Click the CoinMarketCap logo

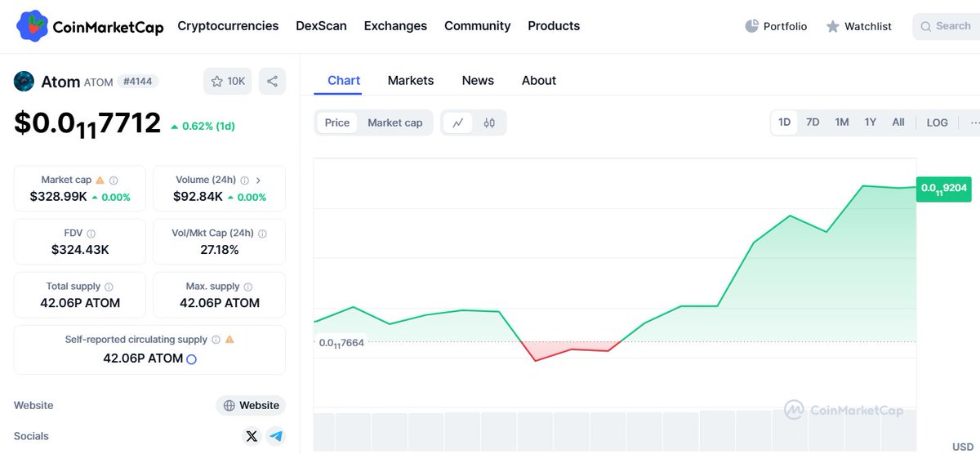(90, 26)
